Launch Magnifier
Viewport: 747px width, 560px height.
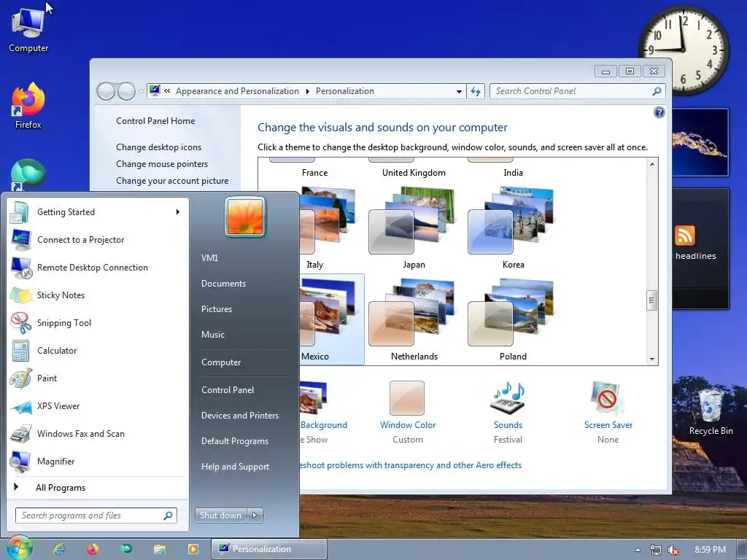(98, 461)
